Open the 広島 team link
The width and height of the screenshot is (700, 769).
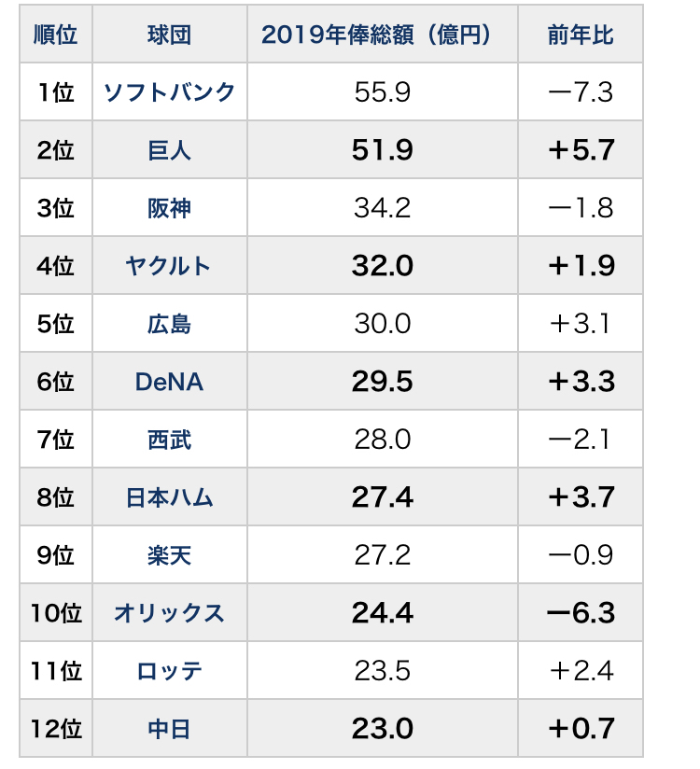(169, 324)
